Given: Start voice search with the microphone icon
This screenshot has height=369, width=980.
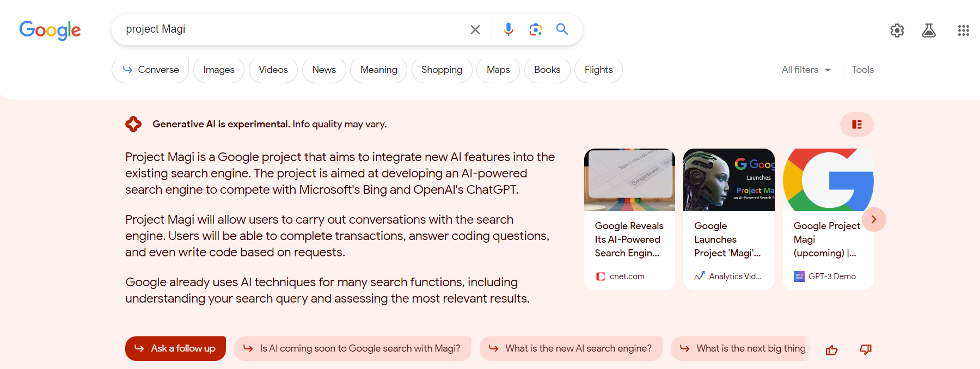Looking at the screenshot, I should tap(509, 29).
